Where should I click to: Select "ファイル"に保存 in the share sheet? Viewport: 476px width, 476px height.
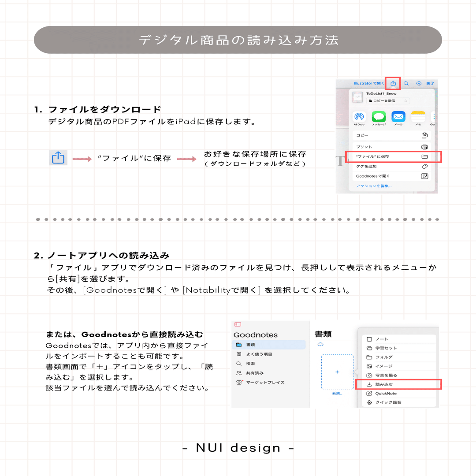[392, 156]
